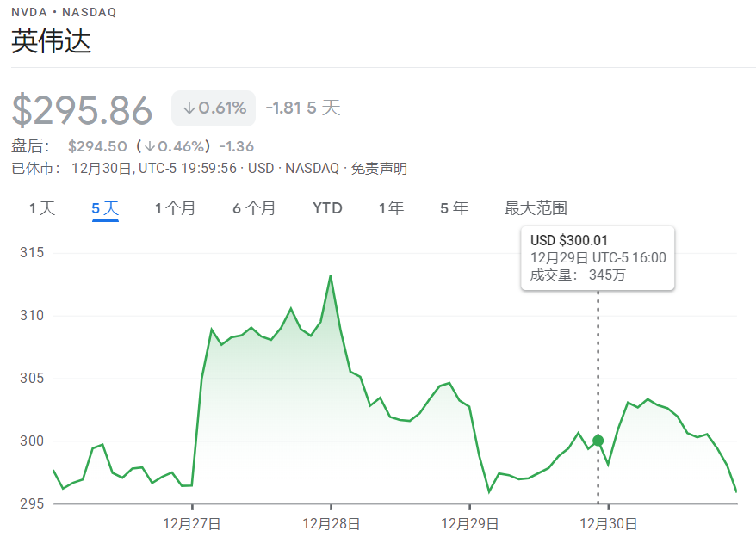Click the down arrow in percent badge

click(x=189, y=108)
